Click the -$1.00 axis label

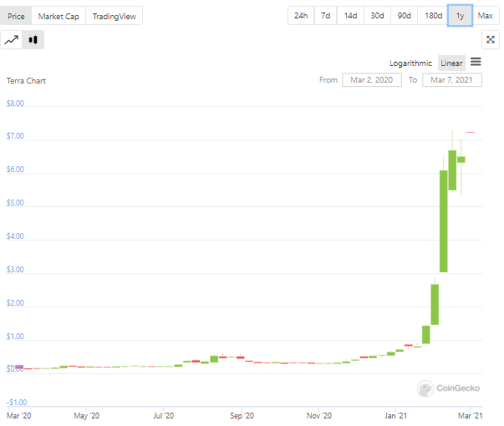pyautogui.click(x=17, y=403)
